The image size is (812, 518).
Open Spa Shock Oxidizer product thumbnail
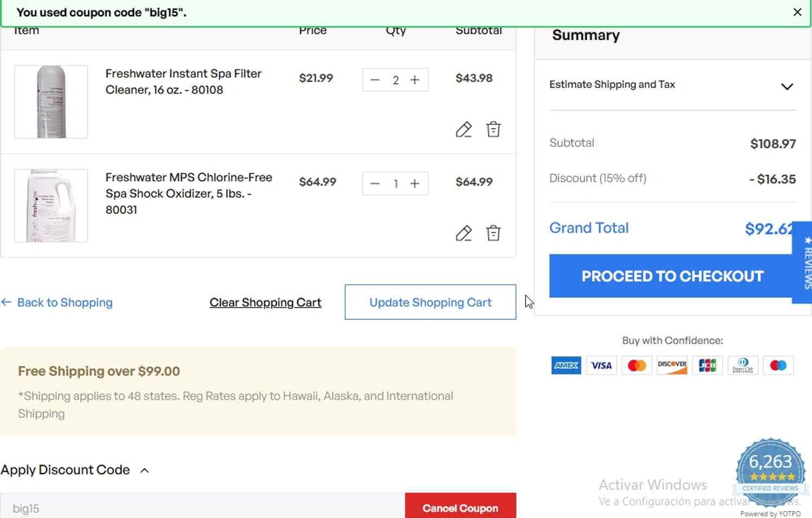[x=51, y=206]
